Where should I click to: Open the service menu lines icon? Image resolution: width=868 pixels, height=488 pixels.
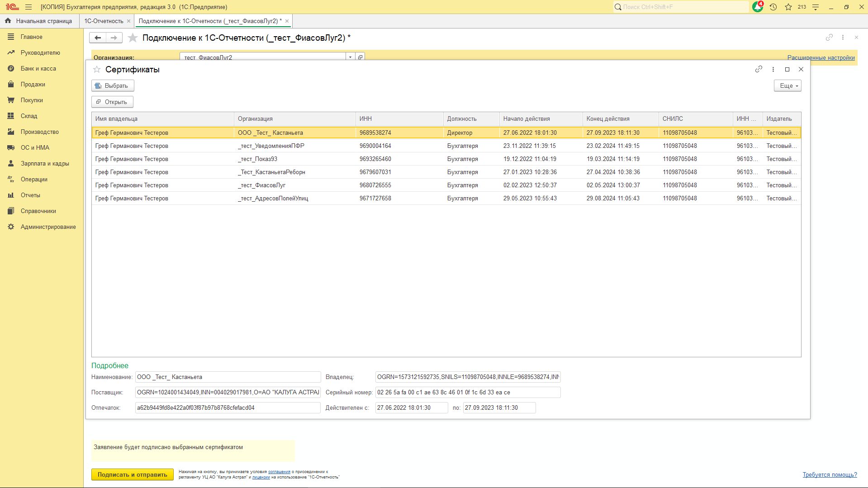coord(816,7)
